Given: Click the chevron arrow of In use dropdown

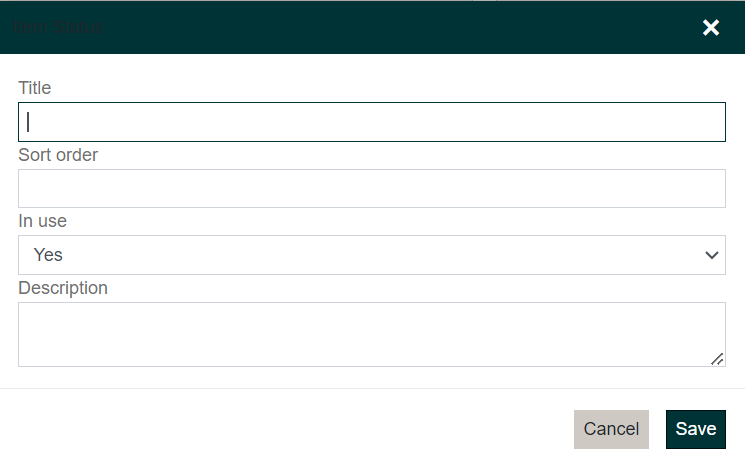Looking at the screenshot, I should [x=712, y=255].
